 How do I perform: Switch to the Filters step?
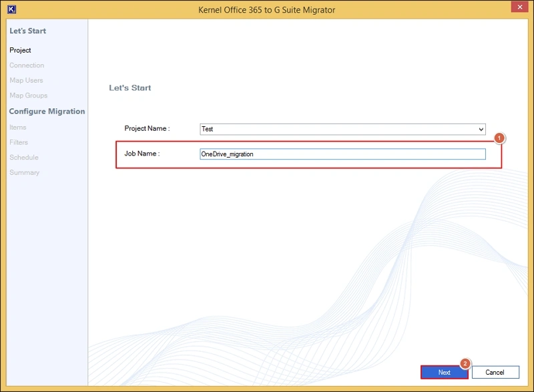[19, 142]
